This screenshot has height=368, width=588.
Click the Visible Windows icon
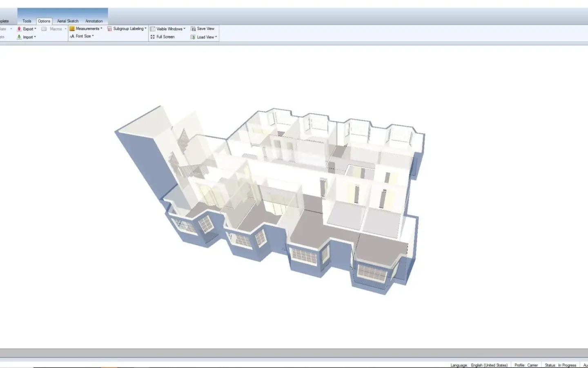153,29
